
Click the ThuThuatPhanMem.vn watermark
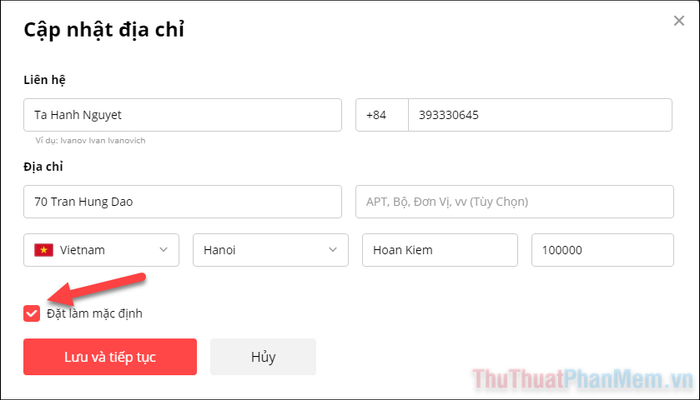pyautogui.click(x=582, y=380)
